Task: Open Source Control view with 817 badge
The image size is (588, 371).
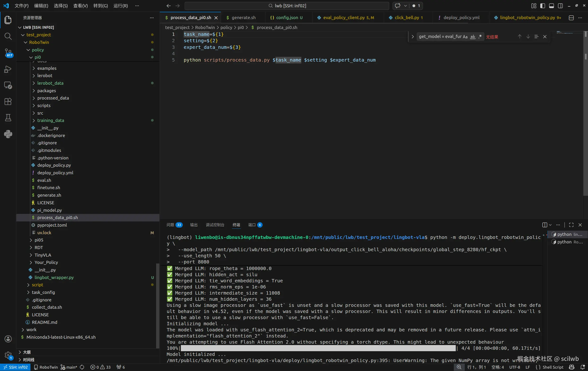Action: pyautogui.click(x=8, y=52)
